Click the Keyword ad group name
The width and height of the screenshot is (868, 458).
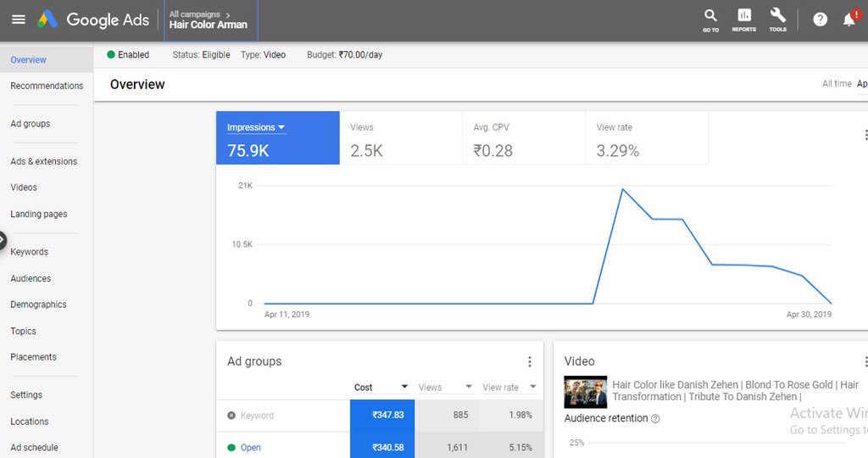click(257, 416)
